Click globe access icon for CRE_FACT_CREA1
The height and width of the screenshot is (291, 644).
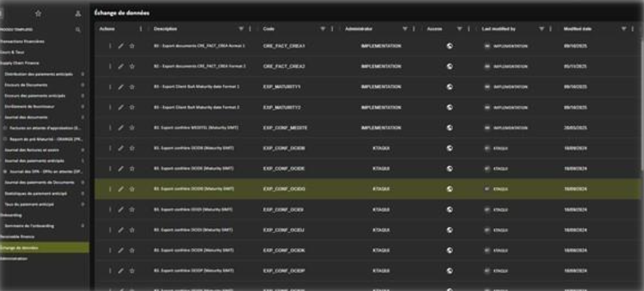[449, 46]
